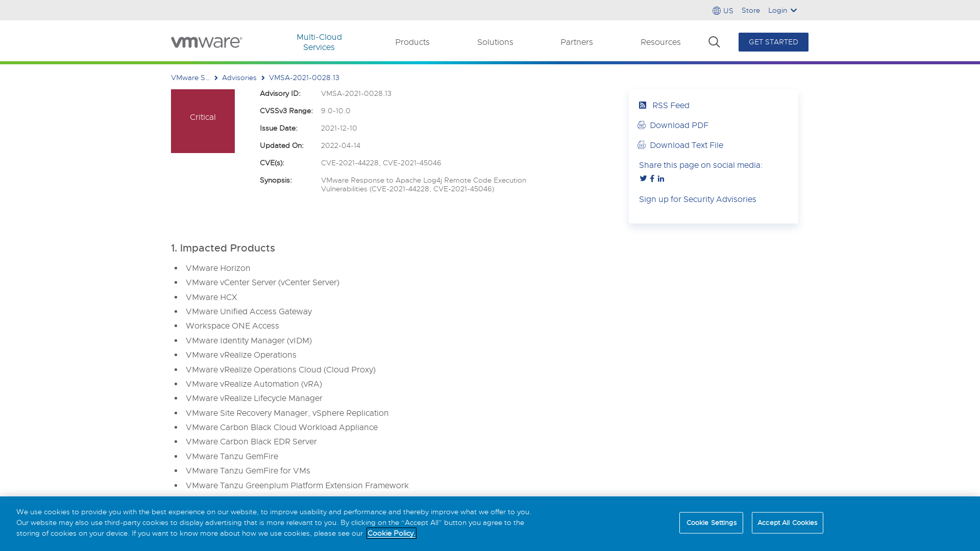The height and width of the screenshot is (551, 980).
Task: Click 'VMware Unified Access Gateway' item
Action: (x=249, y=311)
